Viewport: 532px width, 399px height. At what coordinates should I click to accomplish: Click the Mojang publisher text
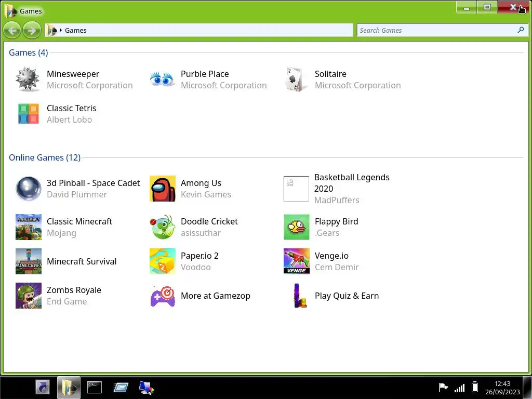point(61,233)
